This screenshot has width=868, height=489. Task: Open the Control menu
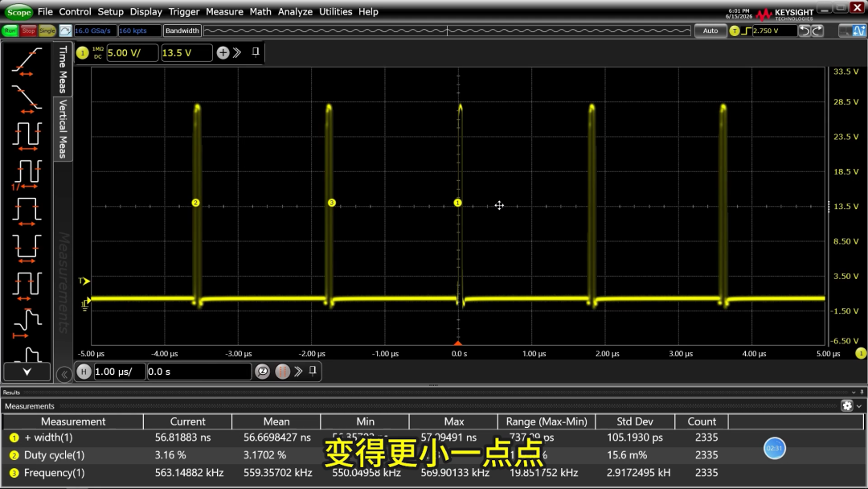tap(75, 11)
